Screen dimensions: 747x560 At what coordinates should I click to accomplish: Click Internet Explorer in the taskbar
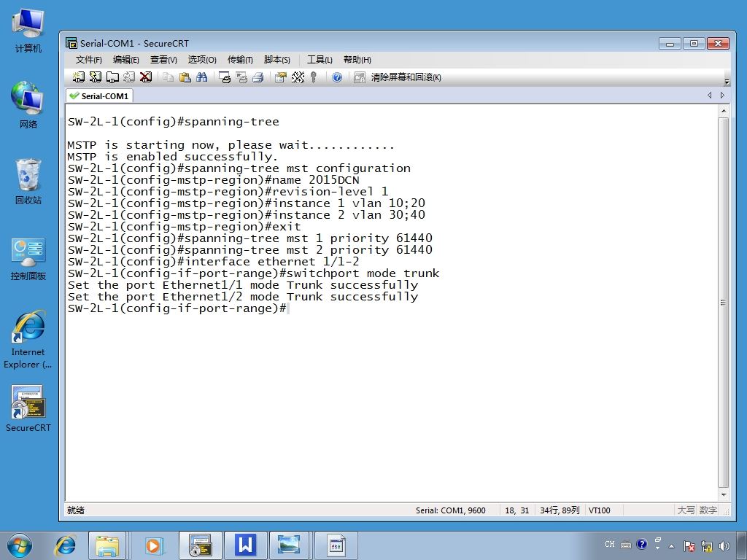point(65,545)
